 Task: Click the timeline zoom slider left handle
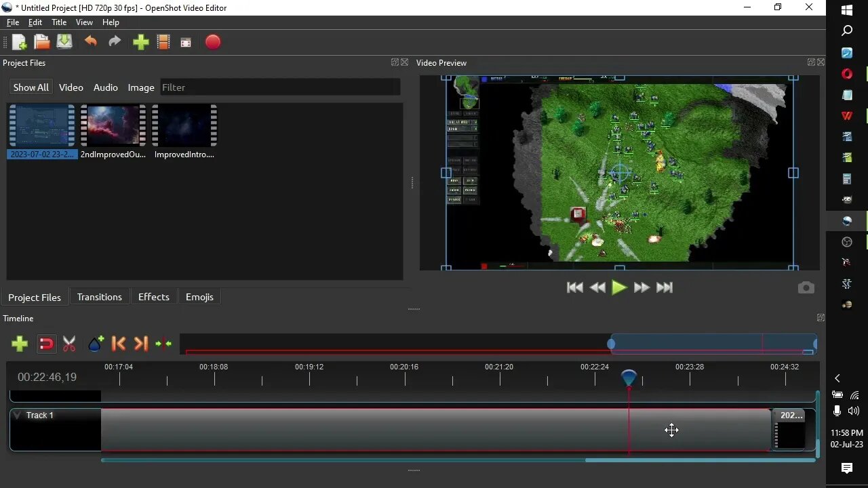tap(611, 344)
